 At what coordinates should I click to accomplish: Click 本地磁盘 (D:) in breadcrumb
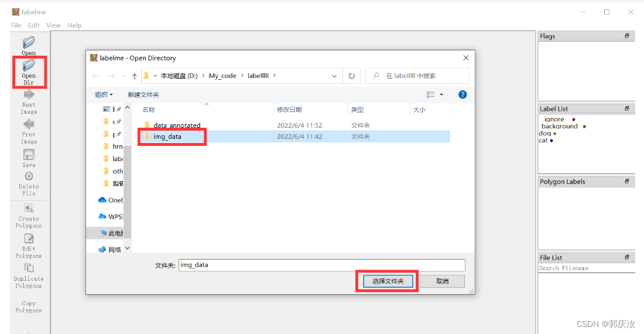pyautogui.click(x=179, y=76)
